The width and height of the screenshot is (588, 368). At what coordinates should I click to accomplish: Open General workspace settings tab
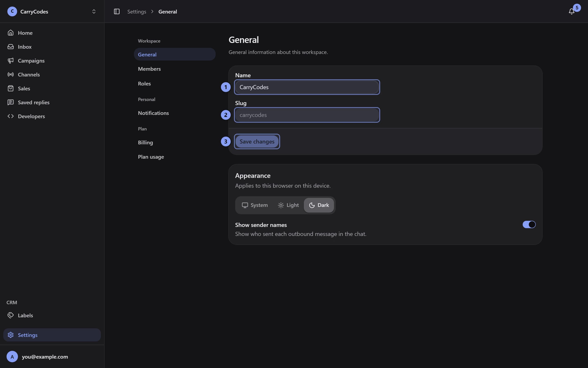[x=175, y=54]
